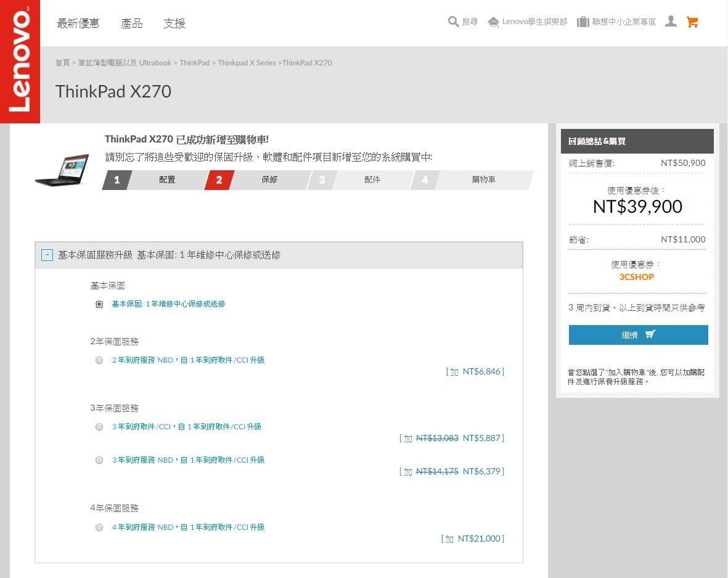728x578 pixels.
Task: Click the 加 NT$6,846 price
Action: click(x=475, y=372)
